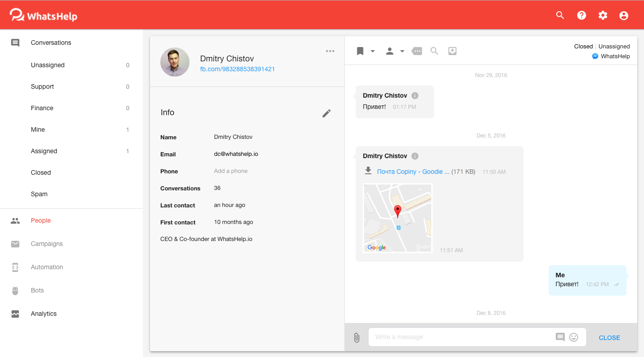Open the Analytics section in sidebar
Viewport: 644px width, 357px height.
(x=44, y=314)
